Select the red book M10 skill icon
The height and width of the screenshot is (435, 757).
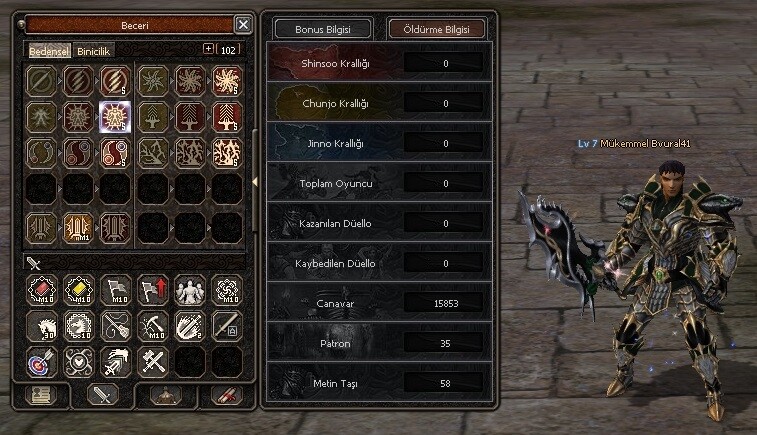tap(42, 290)
